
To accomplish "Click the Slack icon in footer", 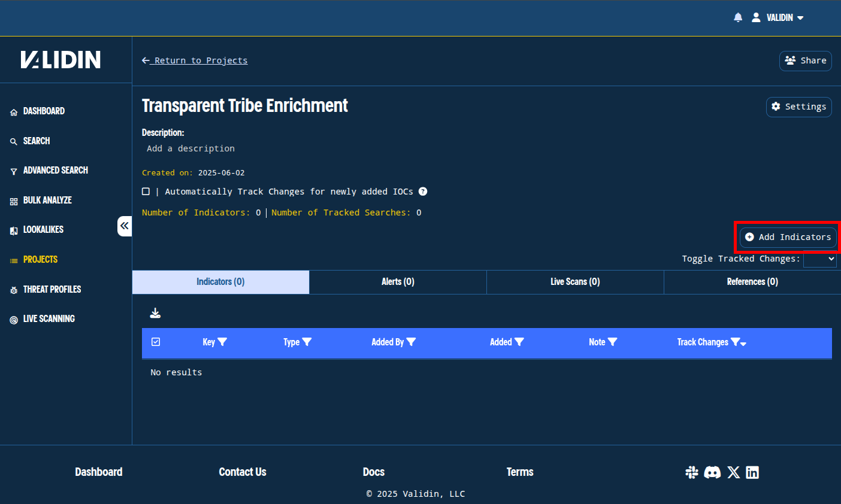I will (692, 472).
